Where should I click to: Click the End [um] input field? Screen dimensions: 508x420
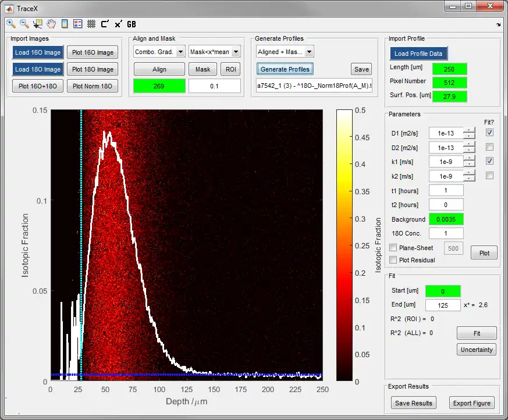tap(443, 305)
